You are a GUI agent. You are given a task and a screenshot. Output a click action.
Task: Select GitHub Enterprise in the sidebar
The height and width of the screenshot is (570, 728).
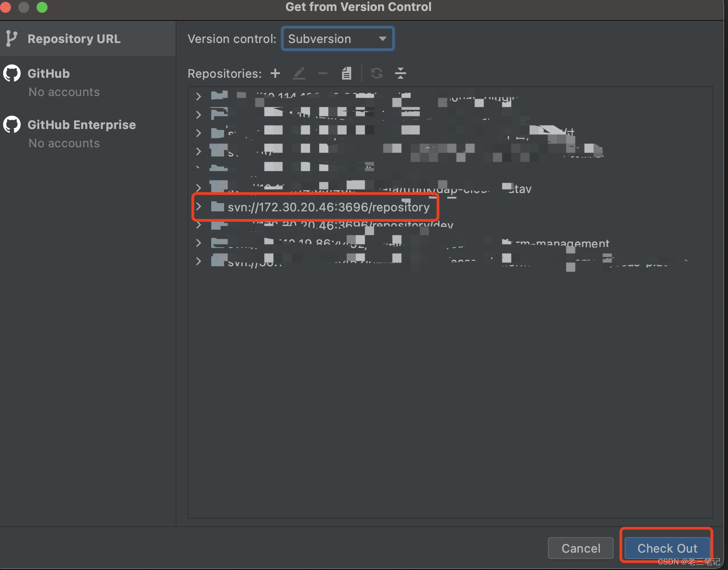coord(81,125)
